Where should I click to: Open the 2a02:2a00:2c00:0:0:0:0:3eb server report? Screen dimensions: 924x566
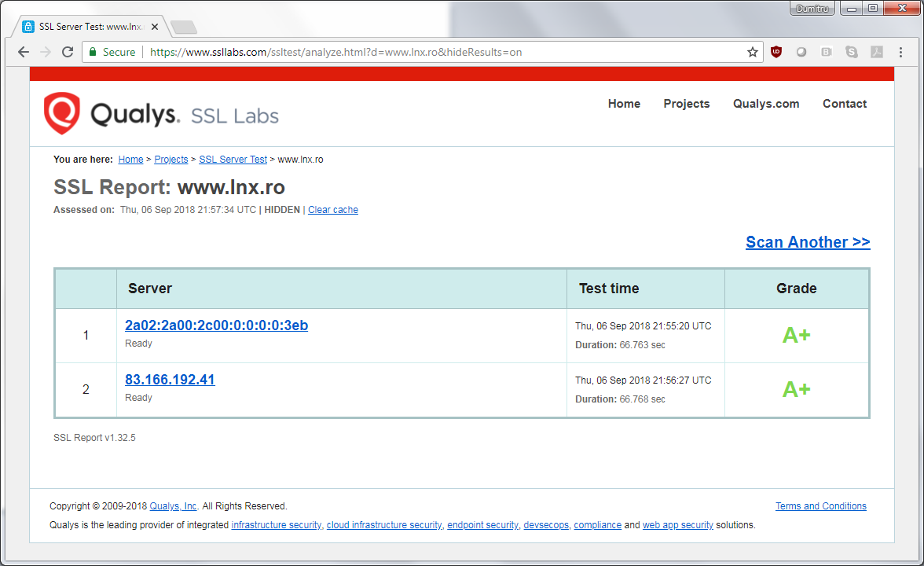click(216, 325)
